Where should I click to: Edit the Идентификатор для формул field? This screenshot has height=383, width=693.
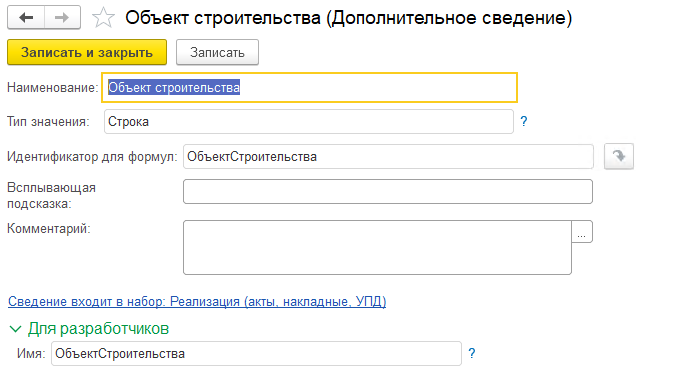point(388,156)
